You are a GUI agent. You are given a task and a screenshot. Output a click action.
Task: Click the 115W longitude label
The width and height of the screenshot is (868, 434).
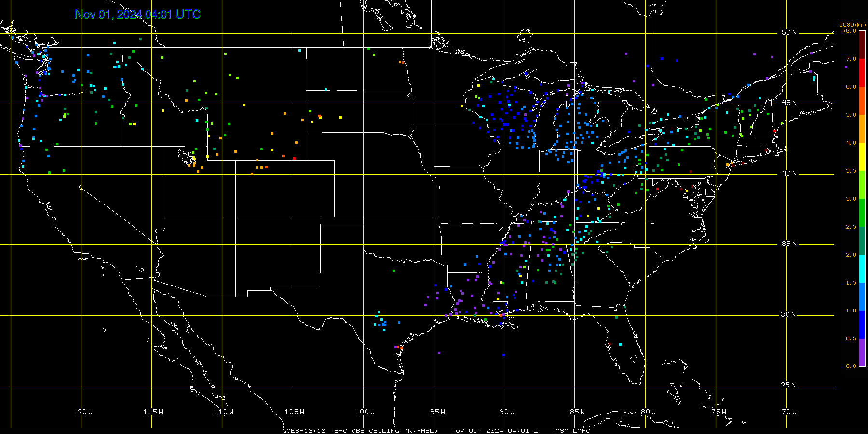click(x=153, y=412)
